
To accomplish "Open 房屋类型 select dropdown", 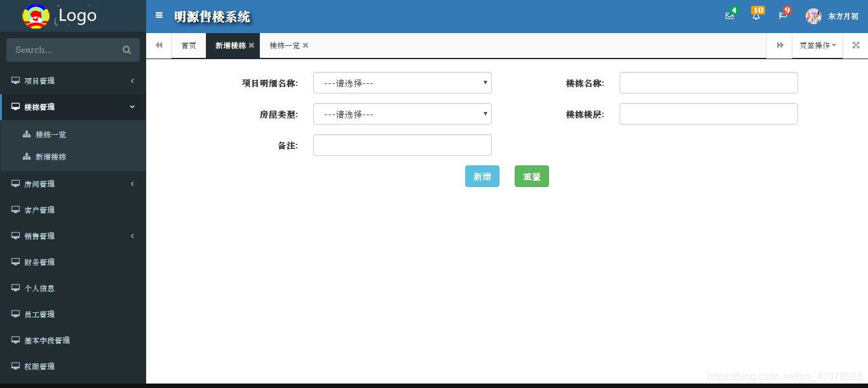I will [x=402, y=114].
